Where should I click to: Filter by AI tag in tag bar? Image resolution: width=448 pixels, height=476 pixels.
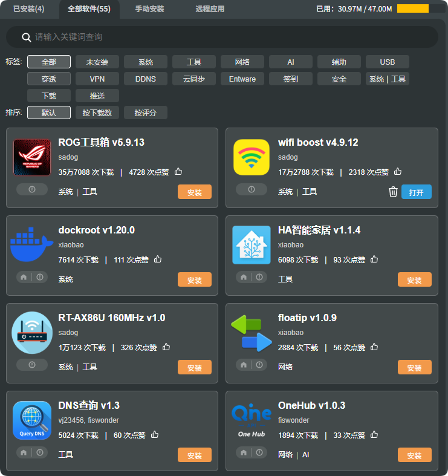pyautogui.click(x=291, y=62)
